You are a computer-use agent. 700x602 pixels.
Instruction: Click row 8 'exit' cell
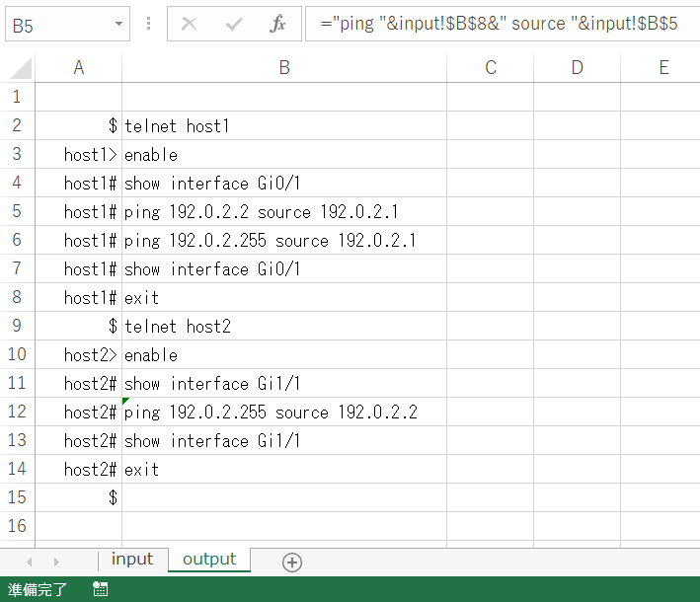(x=284, y=297)
